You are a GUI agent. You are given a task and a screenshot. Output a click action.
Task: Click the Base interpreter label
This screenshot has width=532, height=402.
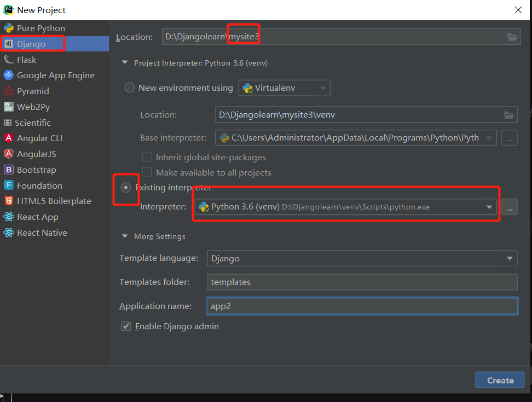[174, 138]
